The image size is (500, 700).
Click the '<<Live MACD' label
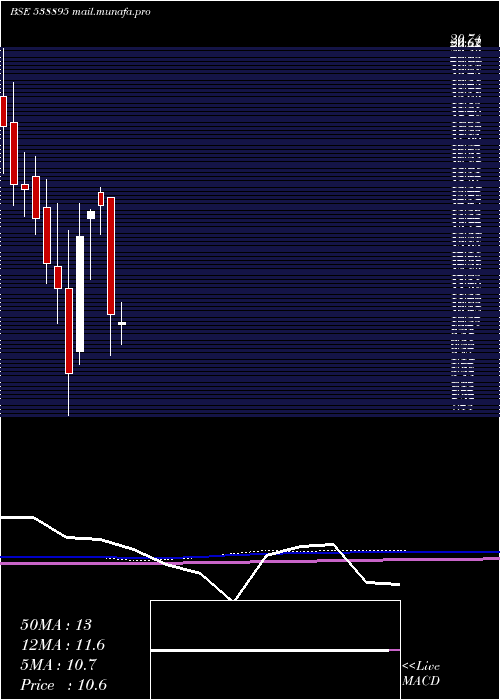pyautogui.click(x=421, y=674)
